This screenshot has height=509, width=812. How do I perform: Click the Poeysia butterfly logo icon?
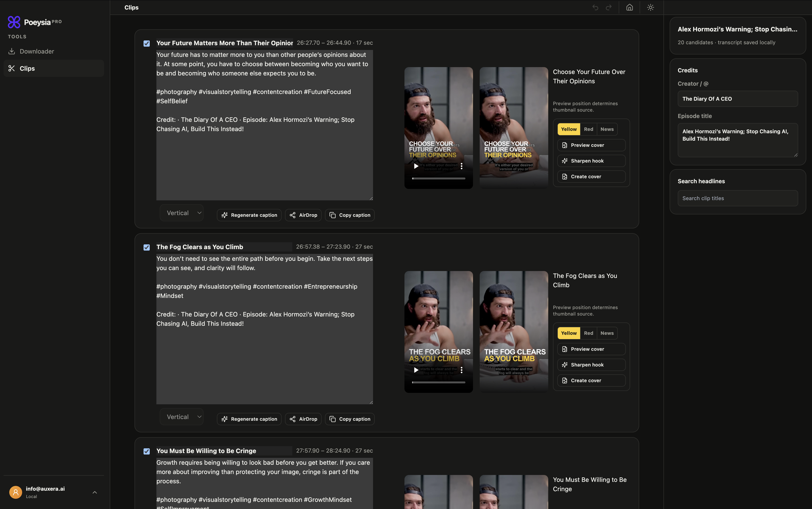coord(14,22)
